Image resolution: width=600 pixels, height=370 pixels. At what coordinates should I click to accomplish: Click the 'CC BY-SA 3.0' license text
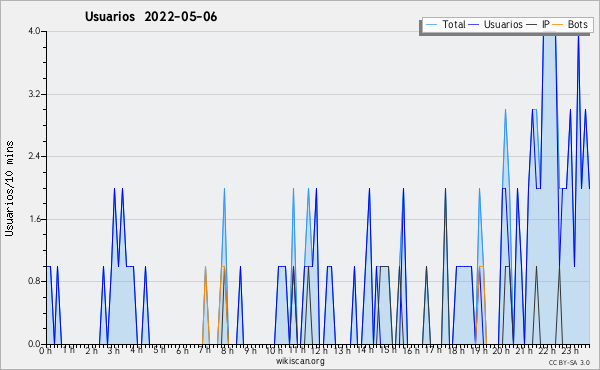pos(569,363)
